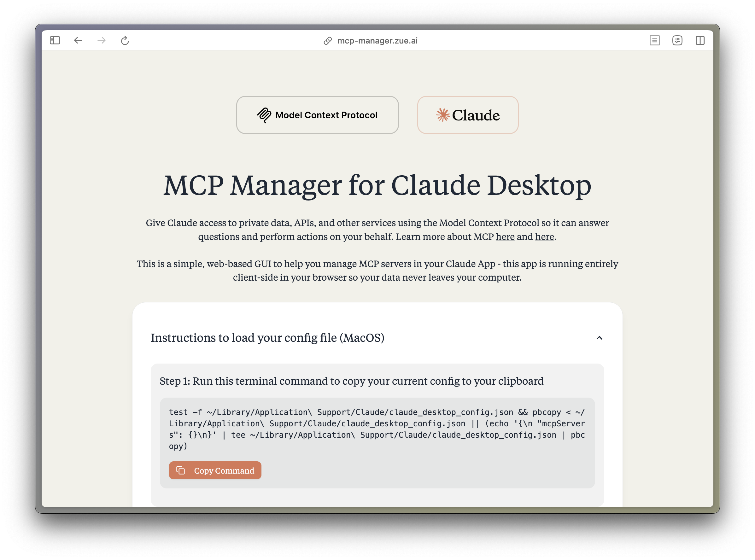This screenshot has height=560, width=755.
Task: Select the Model Context Protocol tab
Action: click(x=318, y=115)
